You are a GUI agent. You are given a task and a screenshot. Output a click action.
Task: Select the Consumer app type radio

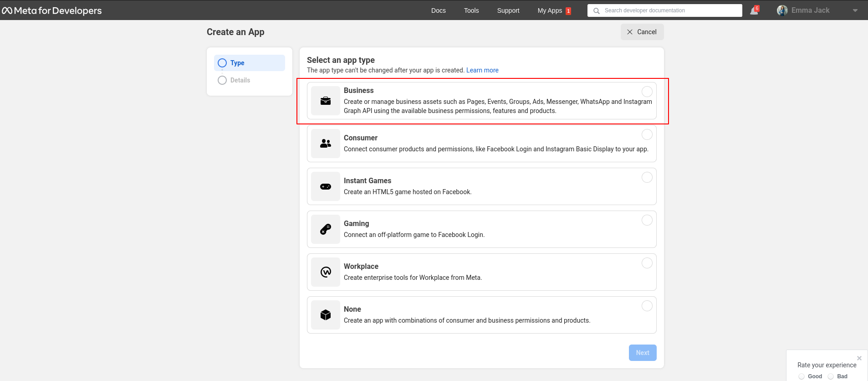pyautogui.click(x=647, y=134)
